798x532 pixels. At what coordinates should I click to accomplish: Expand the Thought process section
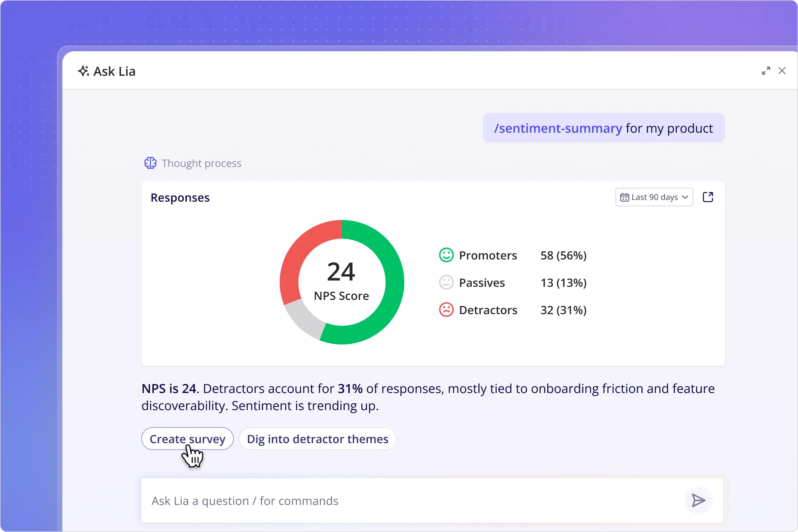[193, 163]
